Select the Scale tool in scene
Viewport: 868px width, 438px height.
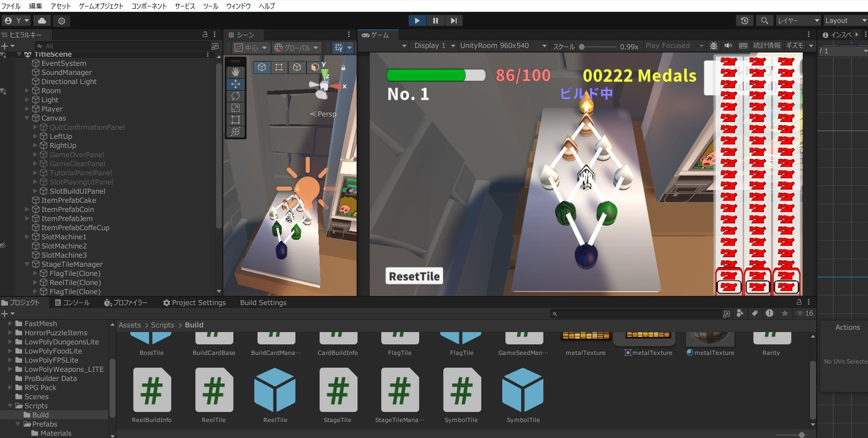[x=236, y=108]
